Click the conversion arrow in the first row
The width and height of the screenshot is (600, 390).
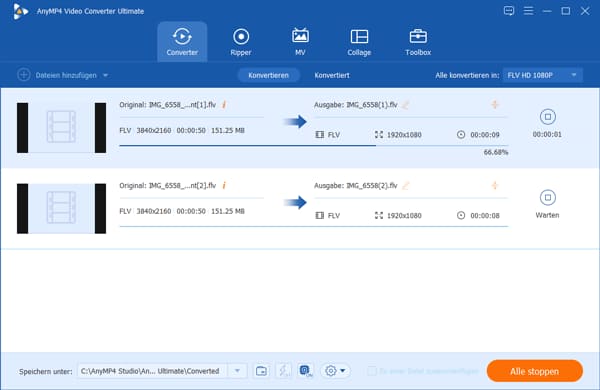[295, 122]
